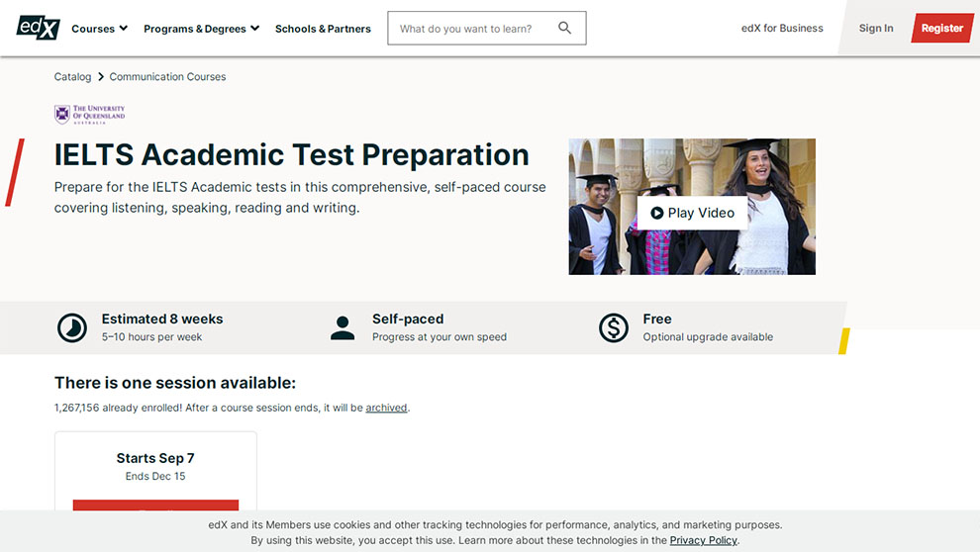This screenshot has height=552, width=980.
Task: Open the course video thumbnail
Action: 692,207
